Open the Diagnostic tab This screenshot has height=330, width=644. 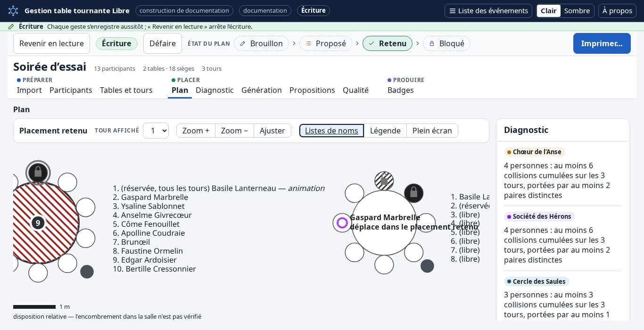pyautogui.click(x=215, y=90)
